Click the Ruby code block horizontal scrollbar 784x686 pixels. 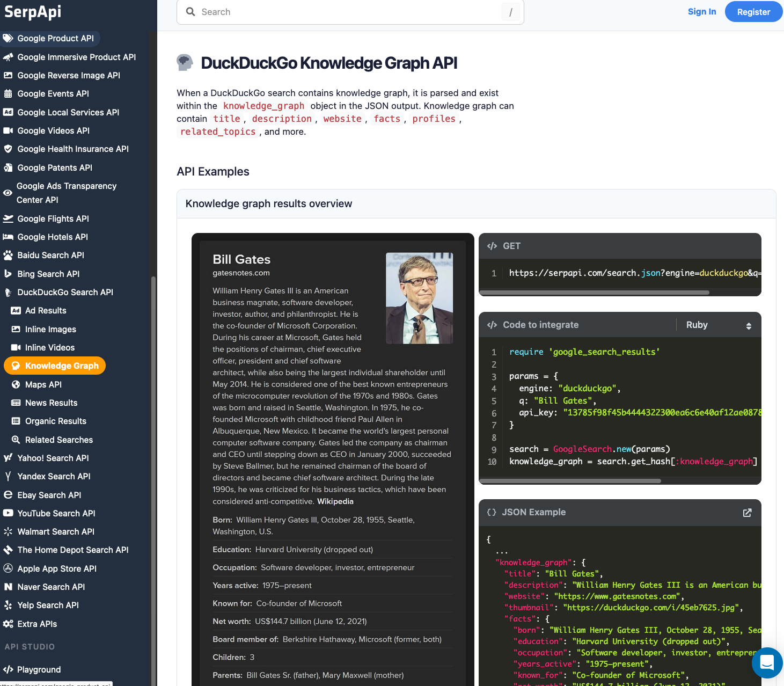tap(570, 481)
